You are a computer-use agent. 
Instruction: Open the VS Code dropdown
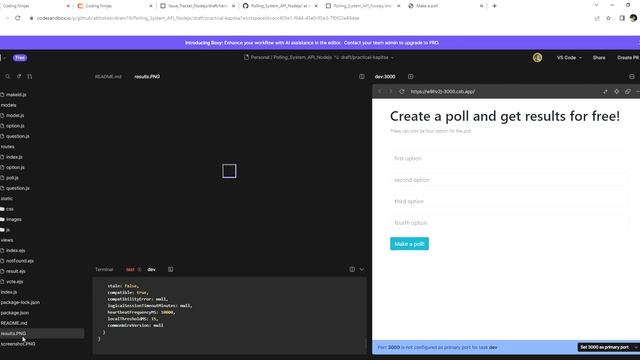tap(569, 58)
